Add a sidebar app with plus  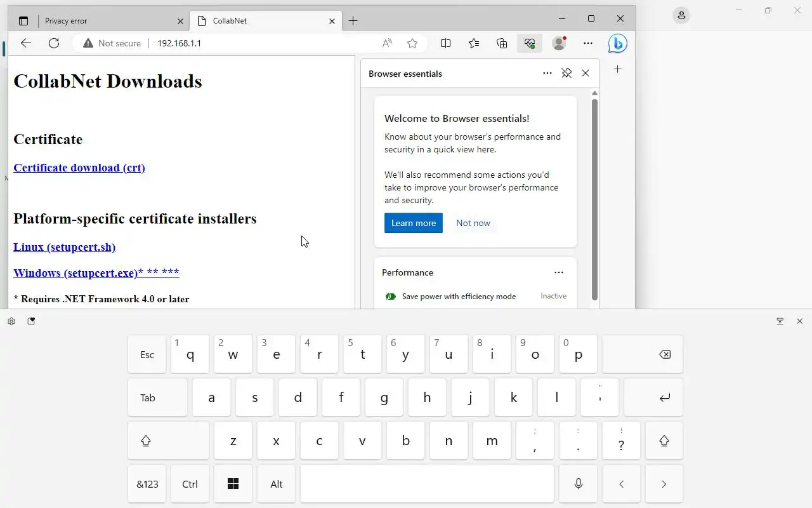(617, 69)
